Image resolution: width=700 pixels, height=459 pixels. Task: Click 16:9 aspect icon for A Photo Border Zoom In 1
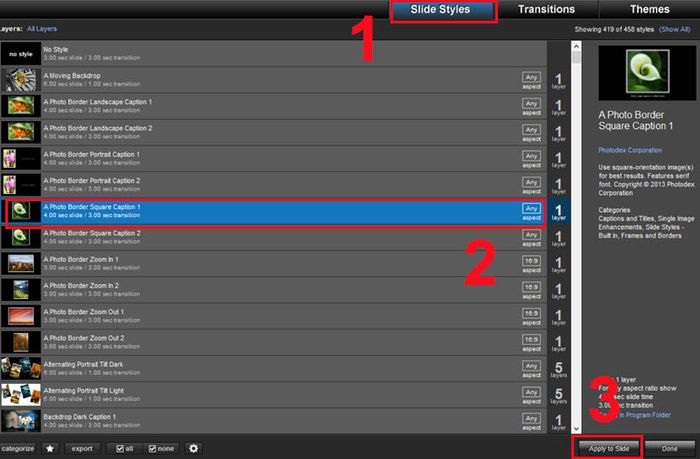click(531, 264)
